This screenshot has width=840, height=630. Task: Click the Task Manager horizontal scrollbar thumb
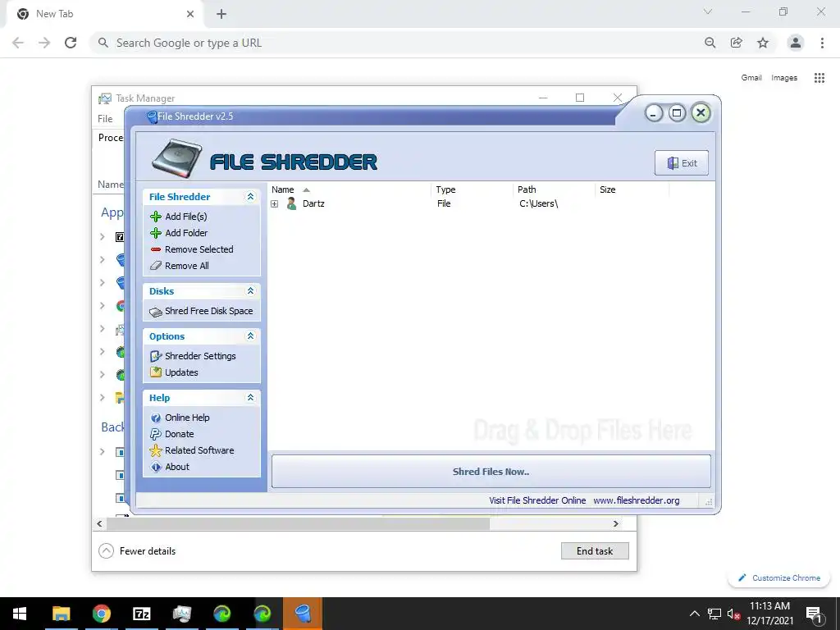pyautogui.click(x=298, y=523)
